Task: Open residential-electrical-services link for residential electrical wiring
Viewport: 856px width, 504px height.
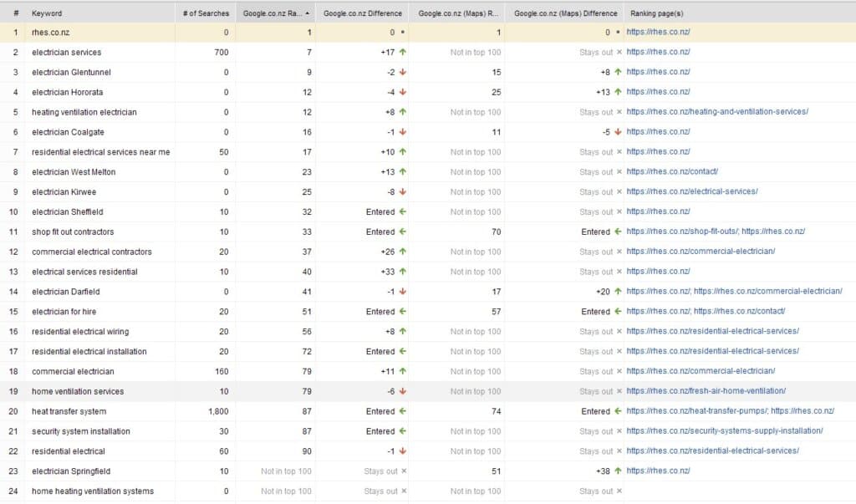Action: coord(712,331)
